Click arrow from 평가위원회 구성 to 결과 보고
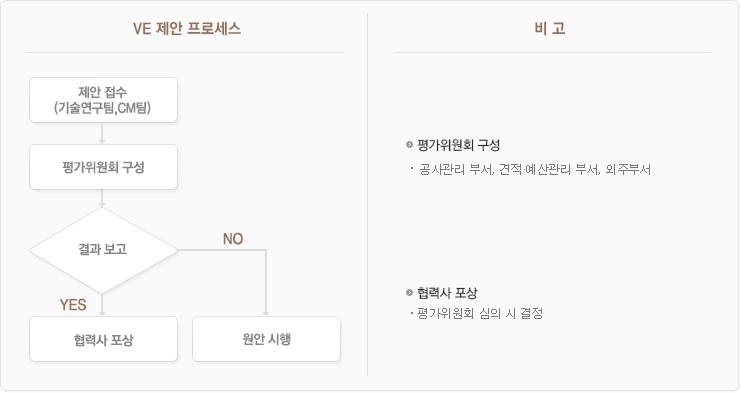This screenshot has height=393, width=741. 102,198
